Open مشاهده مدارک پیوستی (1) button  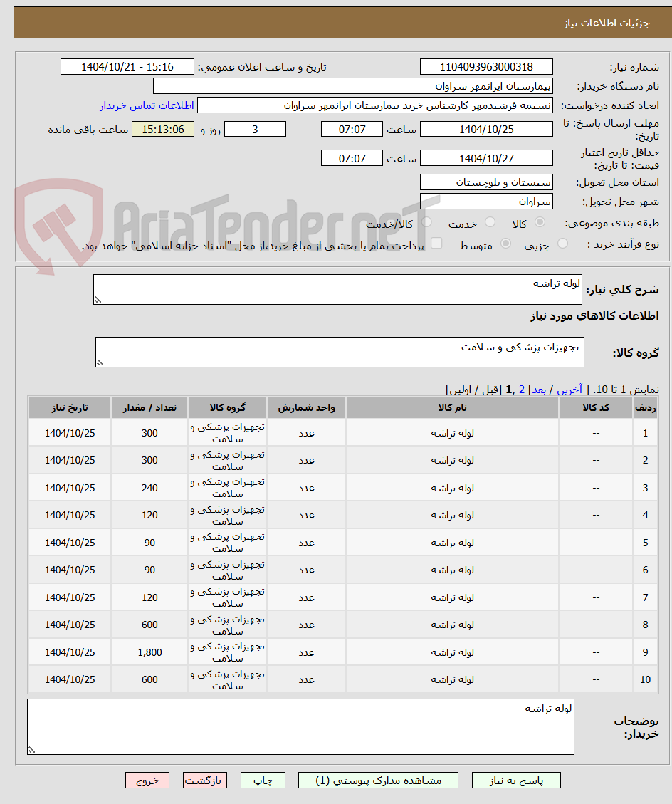click(378, 780)
